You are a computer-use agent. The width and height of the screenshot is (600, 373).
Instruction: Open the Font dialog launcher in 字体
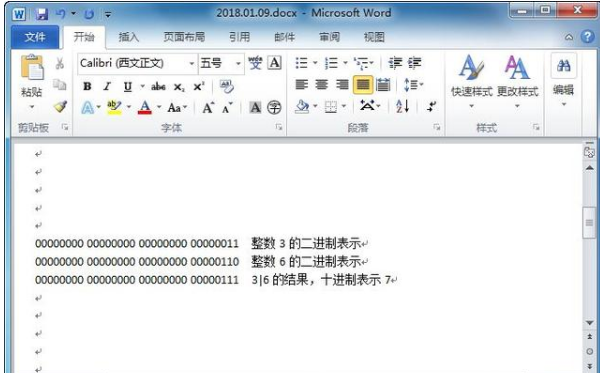click(279, 127)
